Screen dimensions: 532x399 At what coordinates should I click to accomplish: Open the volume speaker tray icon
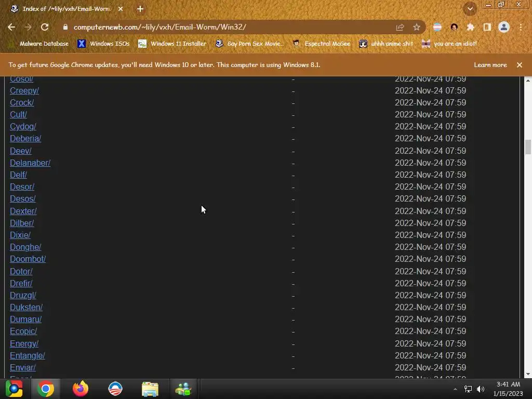pyautogui.click(x=481, y=389)
